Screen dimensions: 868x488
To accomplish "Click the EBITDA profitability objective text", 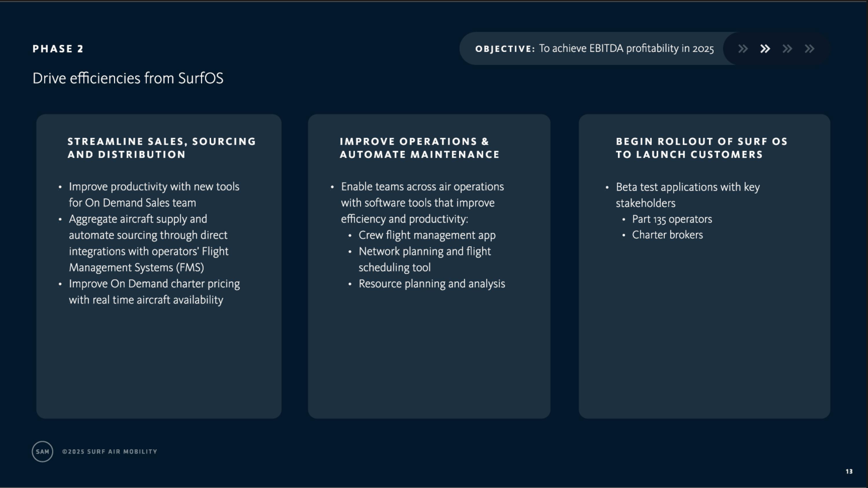I will [626, 49].
